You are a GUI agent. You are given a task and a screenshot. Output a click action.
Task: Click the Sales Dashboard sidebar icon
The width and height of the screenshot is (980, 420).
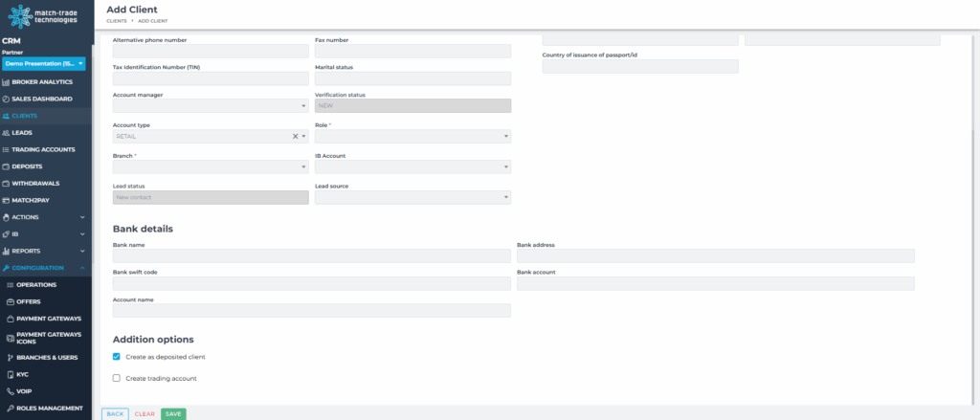6,99
